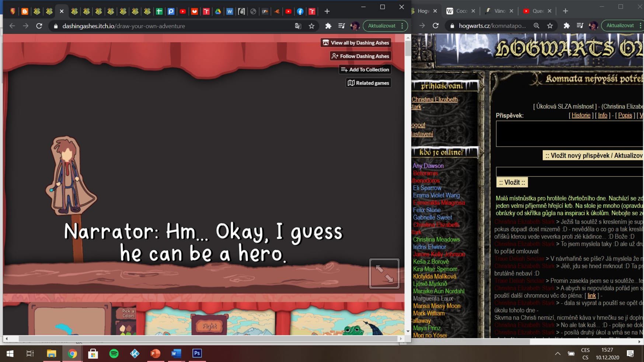Viewport: 644px width, 362px height.
Task: Close the Hogwarts tab in the right window
Action: point(435,11)
